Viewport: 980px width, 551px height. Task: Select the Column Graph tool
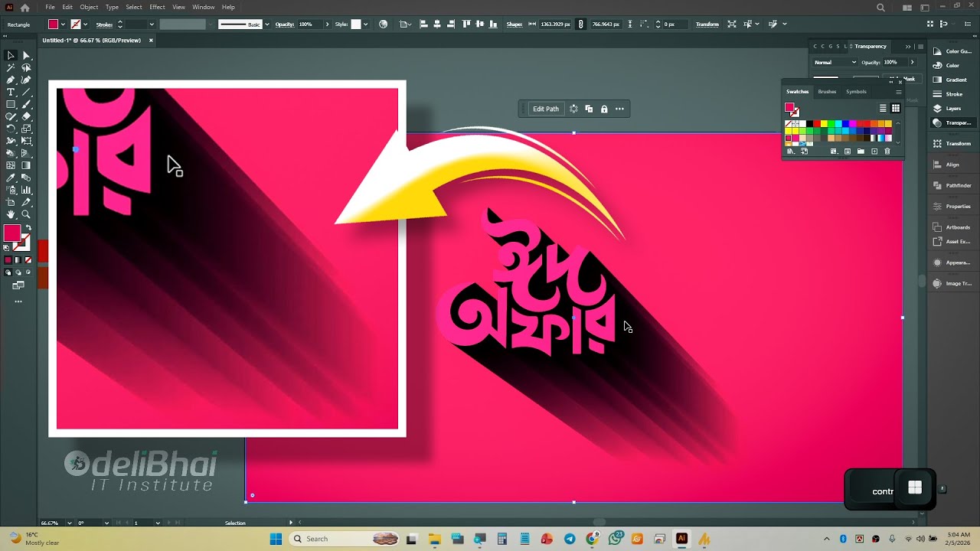26,190
